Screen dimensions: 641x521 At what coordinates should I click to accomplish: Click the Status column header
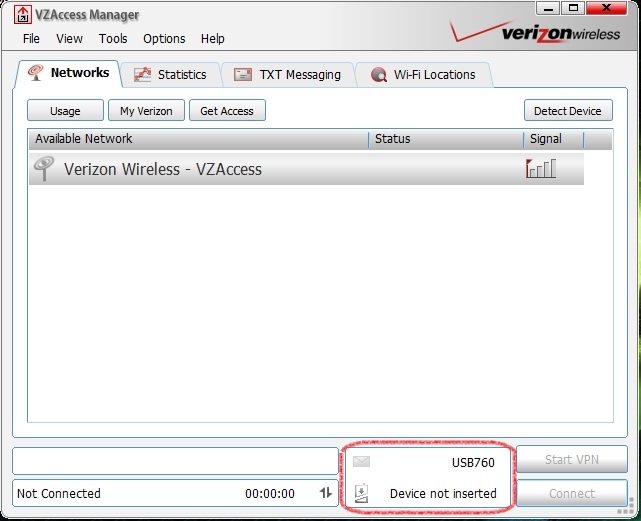pos(446,139)
